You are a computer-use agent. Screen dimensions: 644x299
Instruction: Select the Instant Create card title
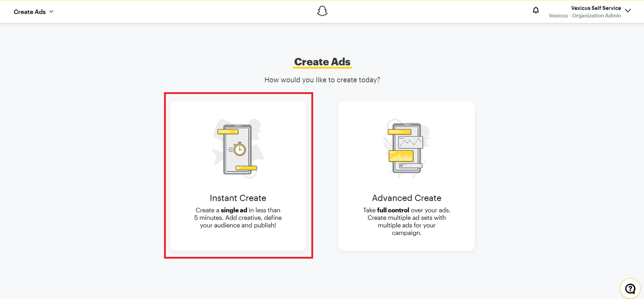point(238,198)
